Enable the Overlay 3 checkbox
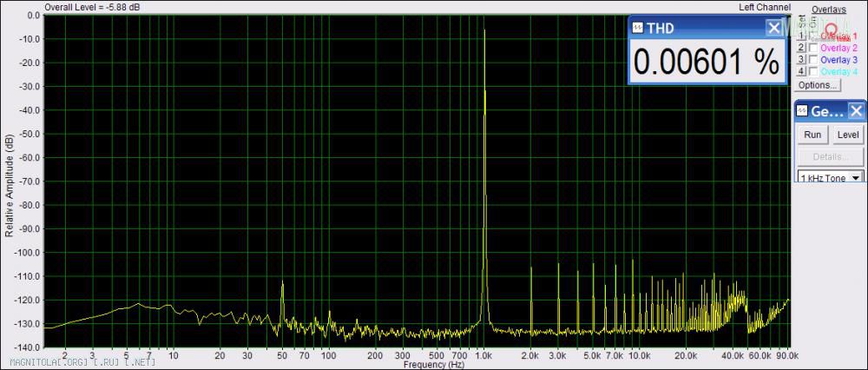Screen dimensions: 868x370 813,59
